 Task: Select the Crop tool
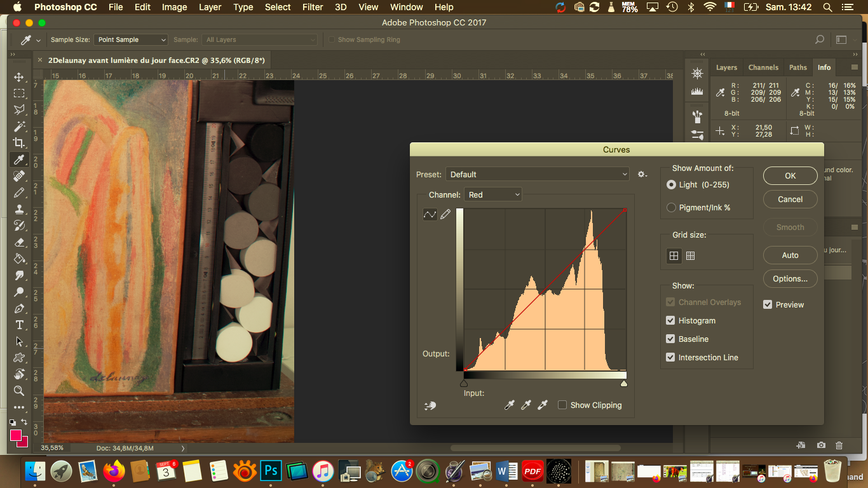pos(19,143)
